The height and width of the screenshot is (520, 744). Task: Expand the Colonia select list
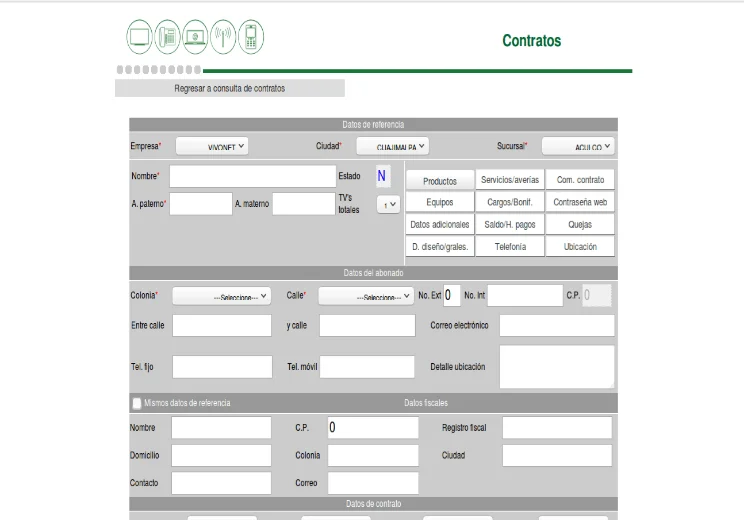222,296
